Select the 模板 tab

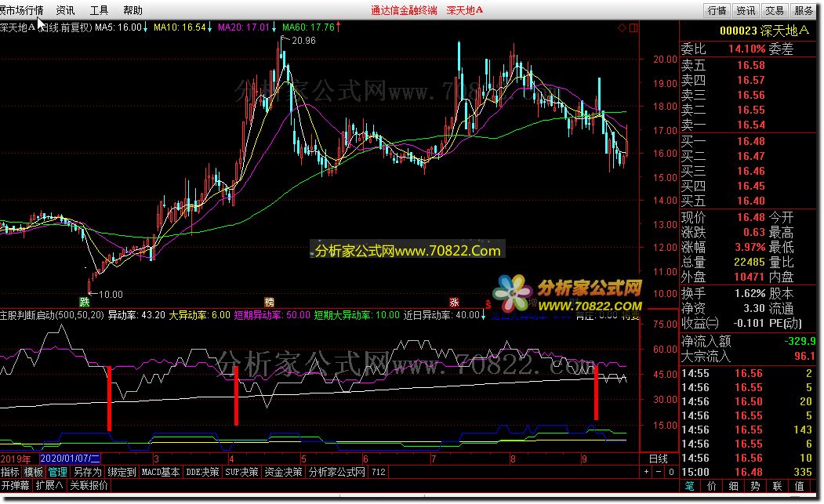click(34, 472)
